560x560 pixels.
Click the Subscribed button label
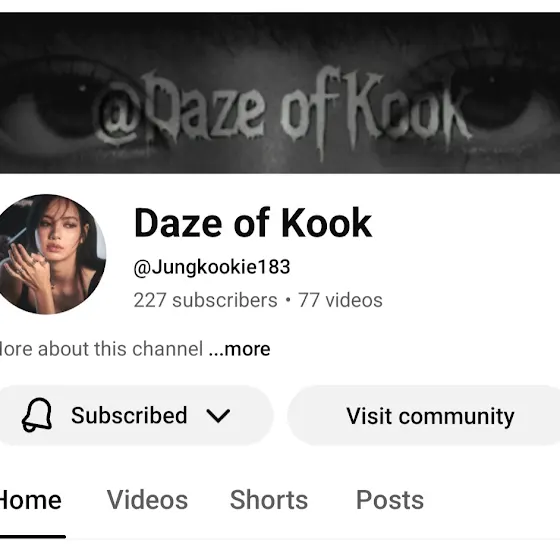click(129, 415)
